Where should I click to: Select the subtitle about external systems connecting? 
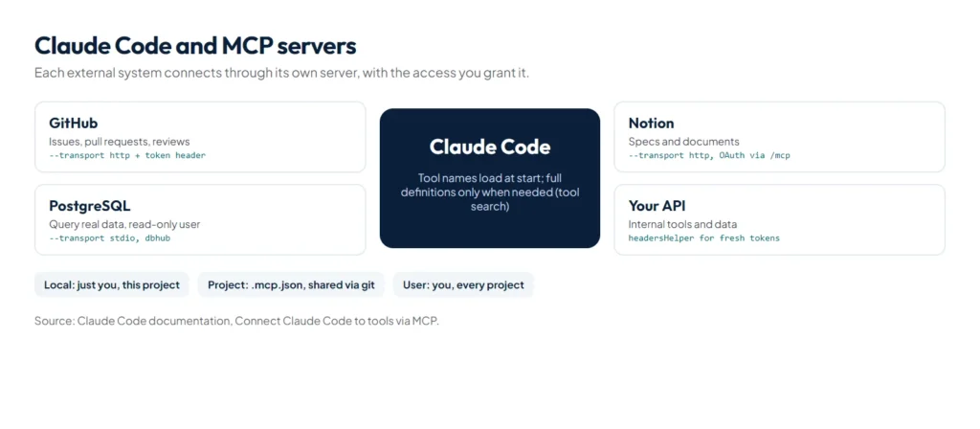[x=282, y=73]
